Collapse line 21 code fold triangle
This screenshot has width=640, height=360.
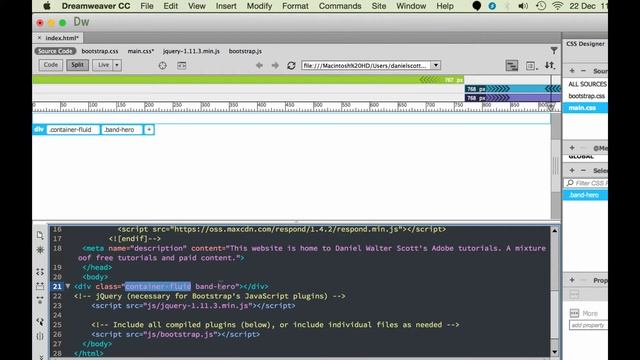(x=68, y=287)
